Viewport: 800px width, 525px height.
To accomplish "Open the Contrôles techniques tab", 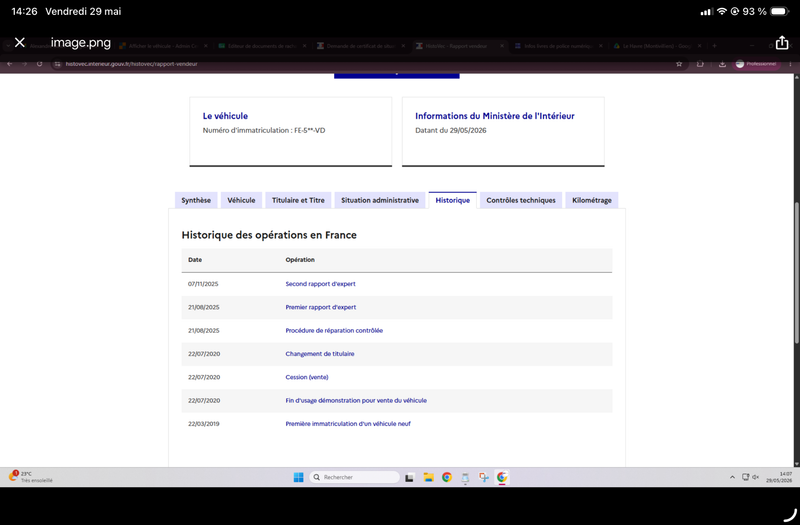I will point(521,200).
